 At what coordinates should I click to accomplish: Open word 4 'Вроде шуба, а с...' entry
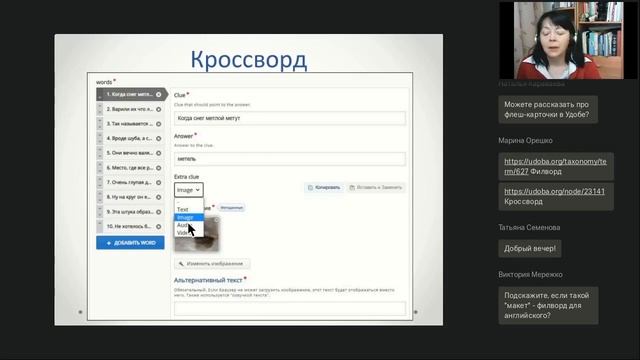tap(130, 139)
